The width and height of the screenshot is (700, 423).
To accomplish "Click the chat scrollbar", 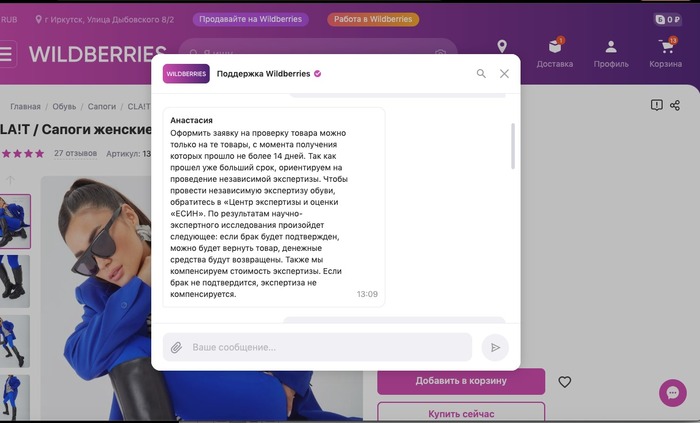I will (513, 146).
